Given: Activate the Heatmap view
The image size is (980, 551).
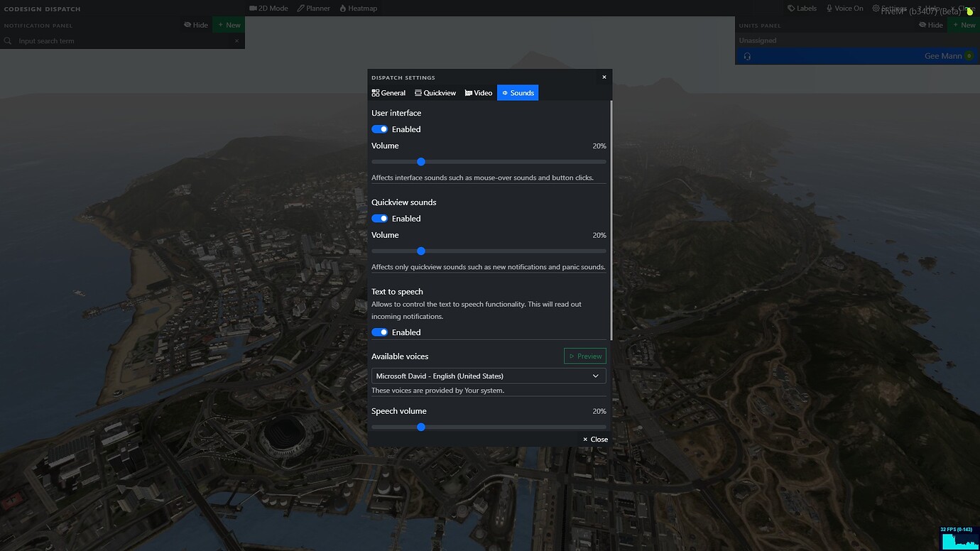Looking at the screenshot, I should (x=358, y=8).
